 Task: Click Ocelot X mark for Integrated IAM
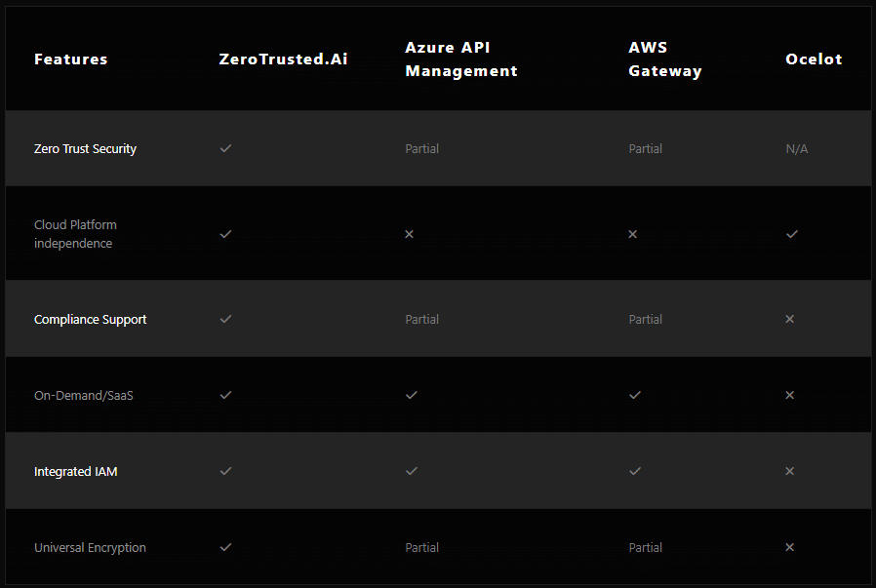[790, 471]
